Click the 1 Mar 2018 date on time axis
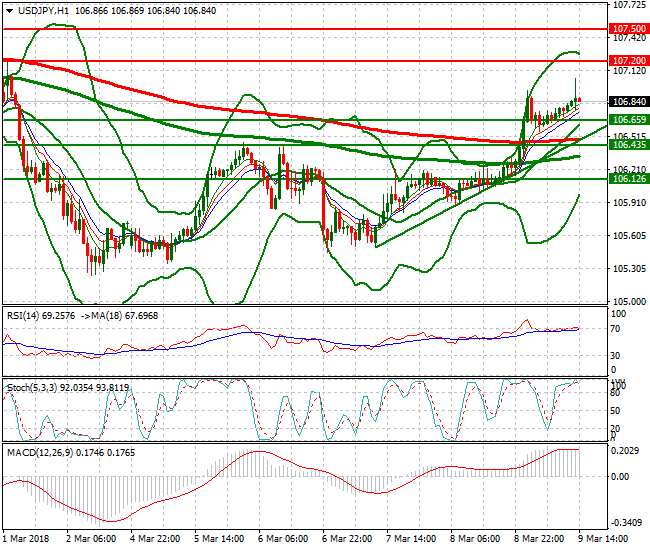Image resolution: width=650 pixels, height=550 pixels. [27, 538]
